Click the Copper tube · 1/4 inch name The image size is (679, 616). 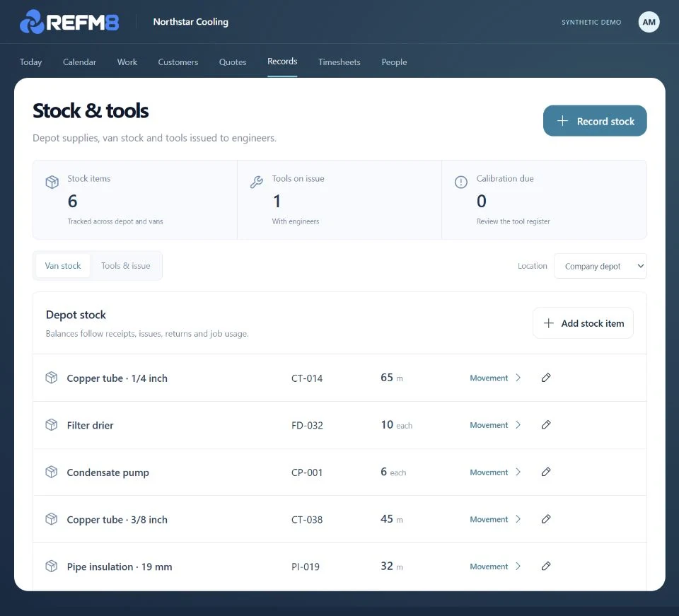(117, 378)
